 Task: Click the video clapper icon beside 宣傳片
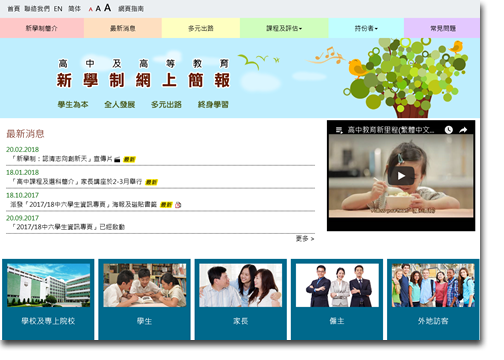117,160
